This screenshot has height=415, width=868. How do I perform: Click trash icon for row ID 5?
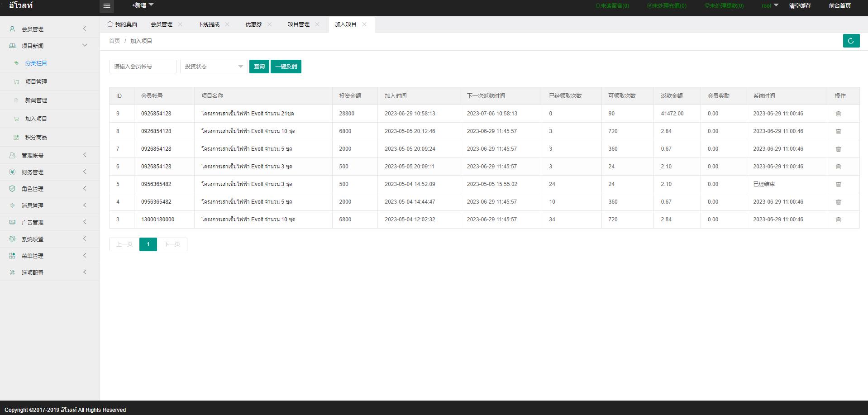coord(838,185)
